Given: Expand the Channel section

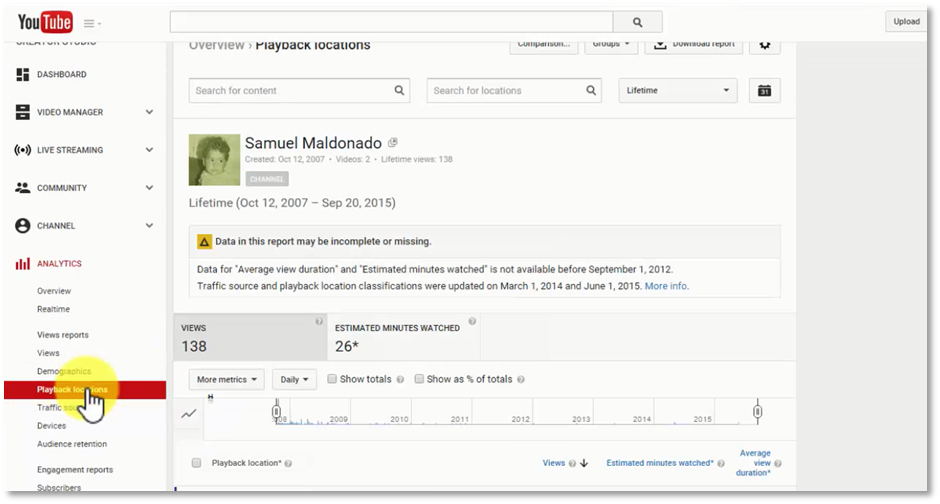Looking at the screenshot, I should click(149, 225).
